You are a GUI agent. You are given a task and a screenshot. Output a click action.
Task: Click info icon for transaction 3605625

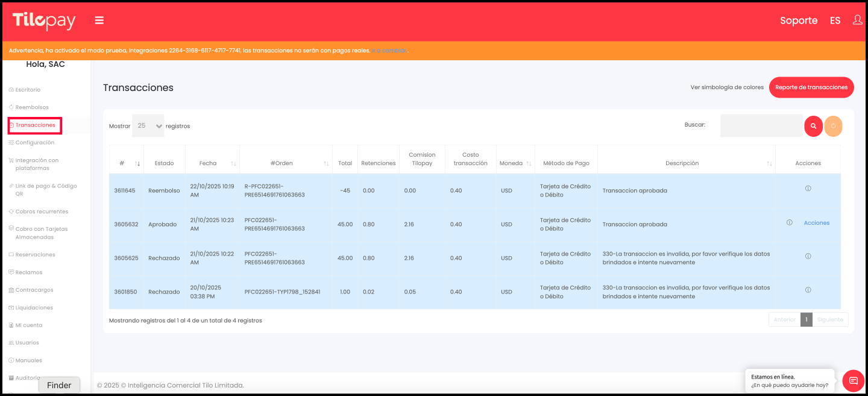tap(808, 256)
